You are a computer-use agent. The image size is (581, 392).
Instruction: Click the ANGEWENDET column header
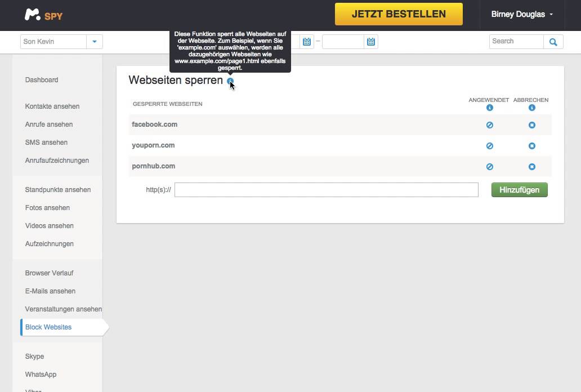click(489, 100)
